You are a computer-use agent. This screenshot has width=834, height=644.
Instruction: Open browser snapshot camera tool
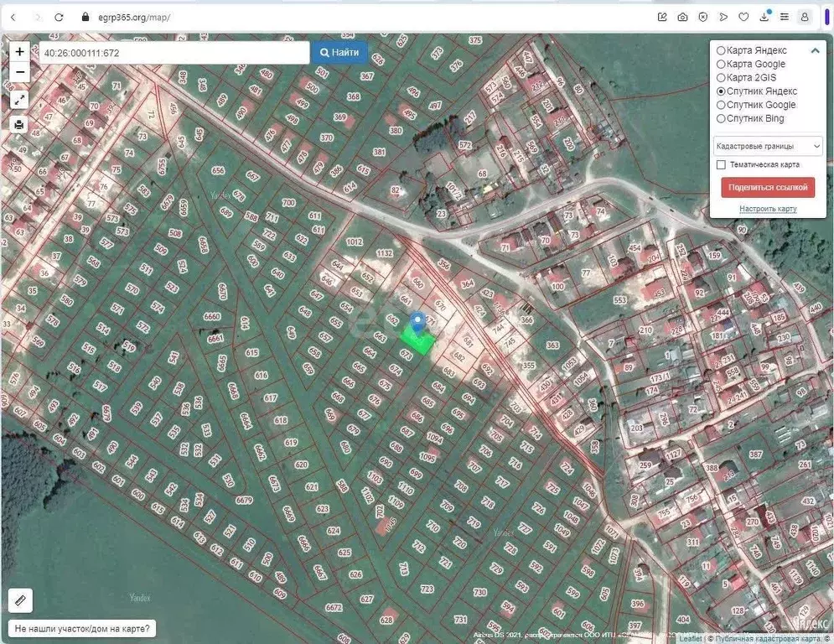click(x=683, y=17)
